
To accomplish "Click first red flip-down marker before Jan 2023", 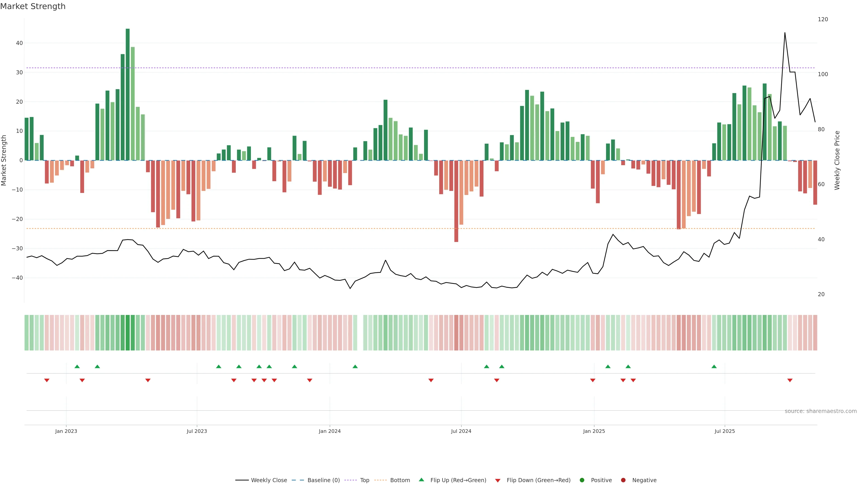I will tap(47, 380).
